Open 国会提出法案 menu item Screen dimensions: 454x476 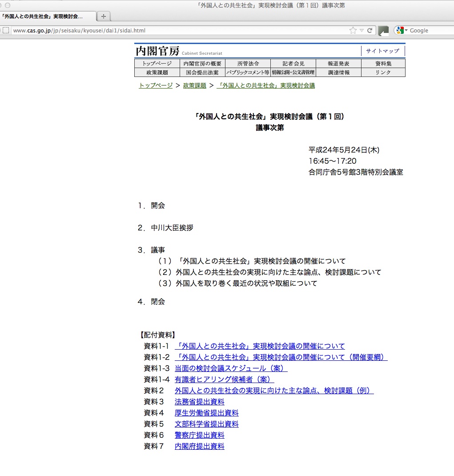(x=202, y=72)
